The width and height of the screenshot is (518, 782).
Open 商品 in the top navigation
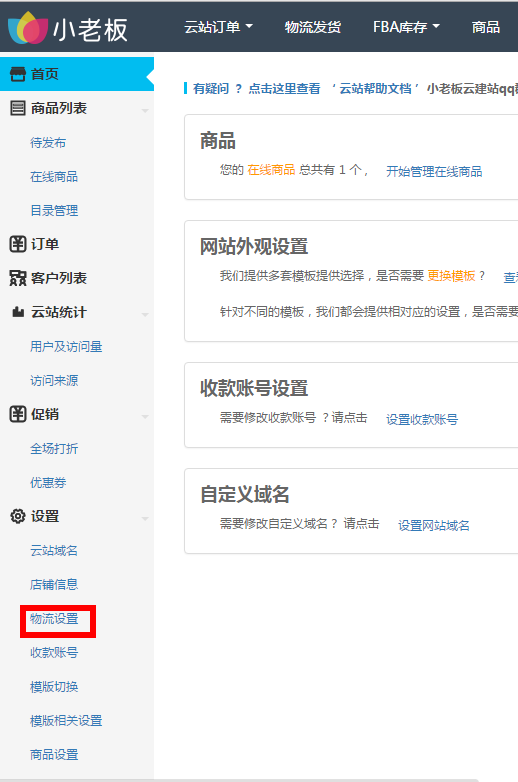[x=486, y=27]
